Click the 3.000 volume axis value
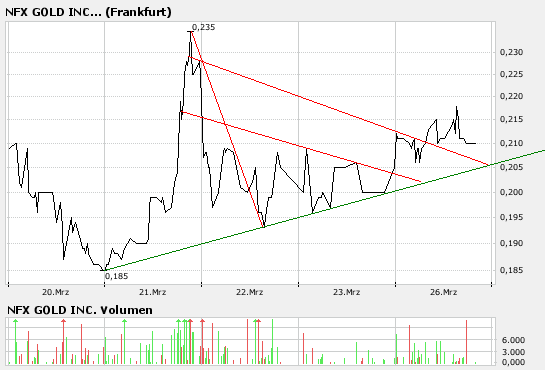Screen dimensions: 545x384 (513, 352)
